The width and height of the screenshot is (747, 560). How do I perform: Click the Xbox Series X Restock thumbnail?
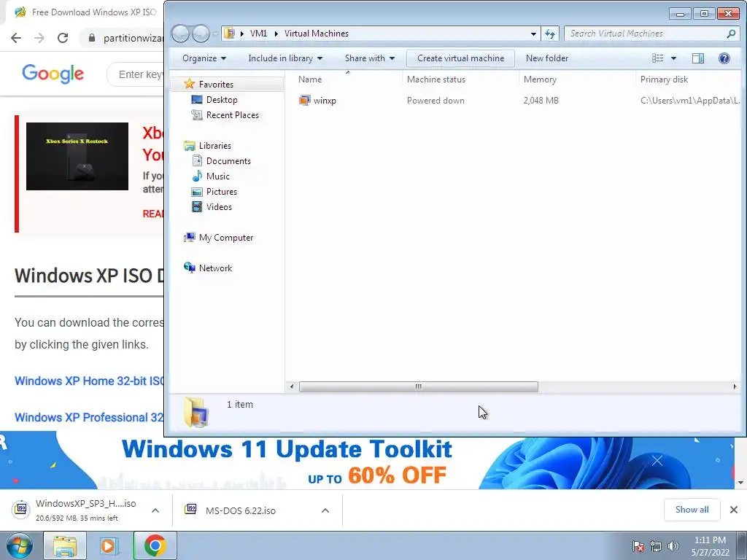click(x=77, y=156)
